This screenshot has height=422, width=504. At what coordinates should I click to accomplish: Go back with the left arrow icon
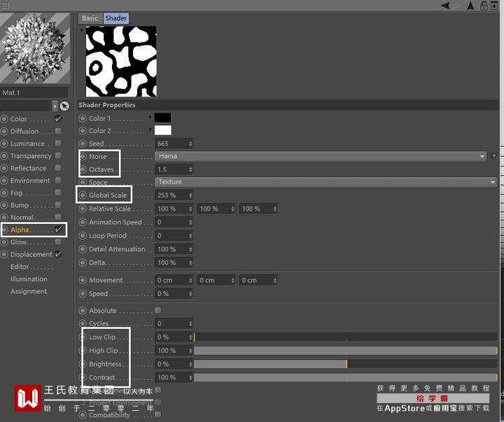click(446, 6)
